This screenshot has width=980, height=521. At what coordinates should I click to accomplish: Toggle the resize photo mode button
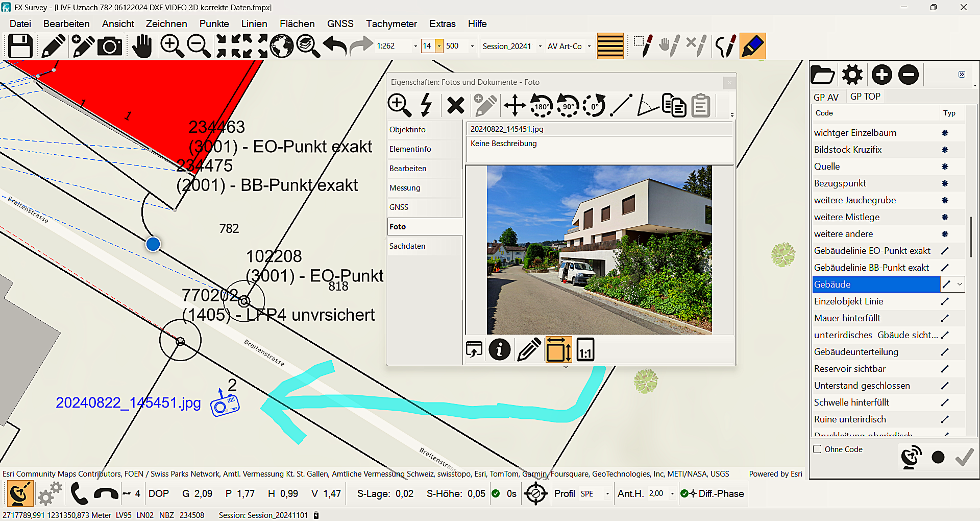[558, 349]
